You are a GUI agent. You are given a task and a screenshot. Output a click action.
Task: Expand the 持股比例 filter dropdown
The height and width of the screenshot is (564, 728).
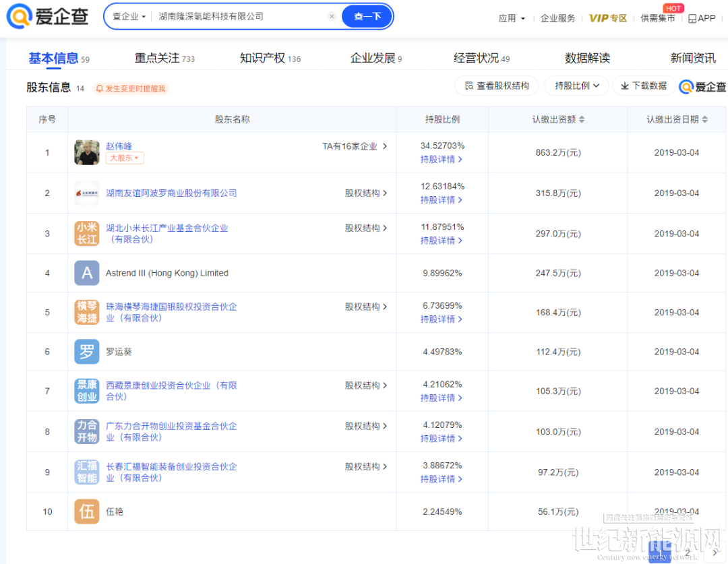577,86
